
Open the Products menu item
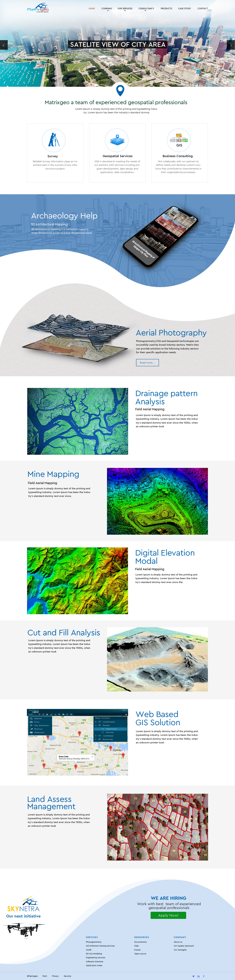tap(167, 8)
